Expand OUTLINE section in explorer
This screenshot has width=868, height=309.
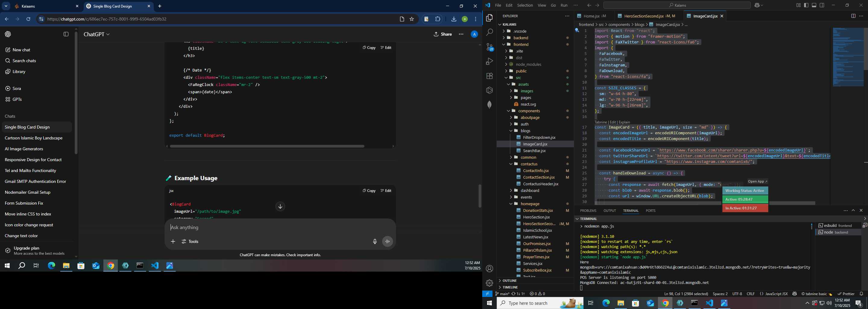[535, 281]
